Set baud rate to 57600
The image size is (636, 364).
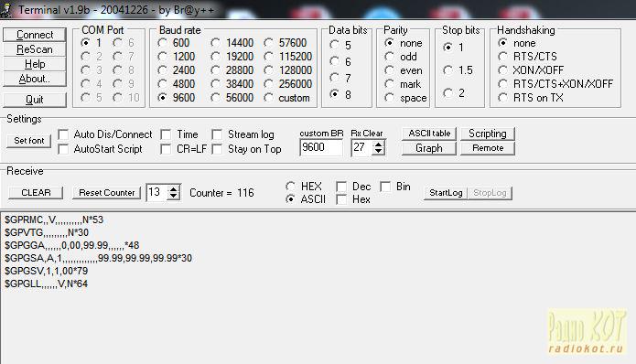[x=268, y=43]
